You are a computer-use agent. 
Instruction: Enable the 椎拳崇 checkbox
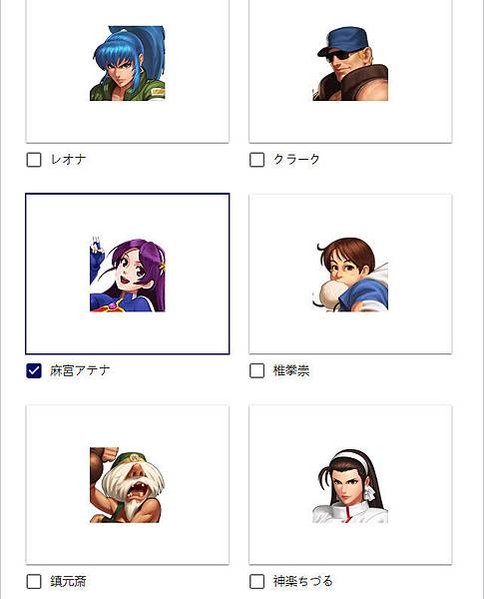click(x=257, y=371)
